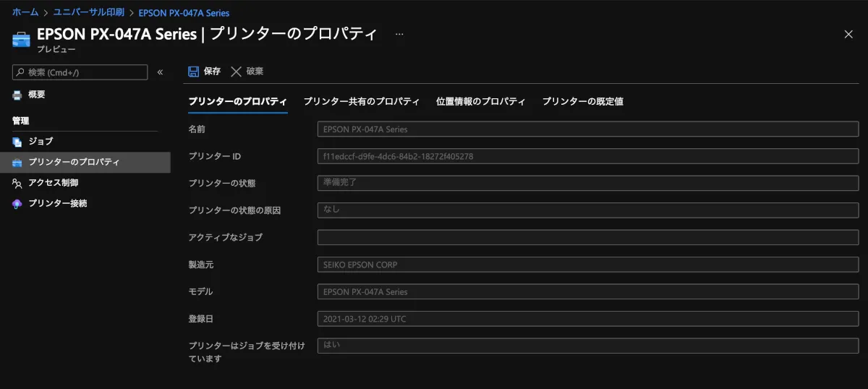Focus the 検索 (Cmd+/) search field
The width and height of the screenshot is (868, 389).
coord(80,72)
